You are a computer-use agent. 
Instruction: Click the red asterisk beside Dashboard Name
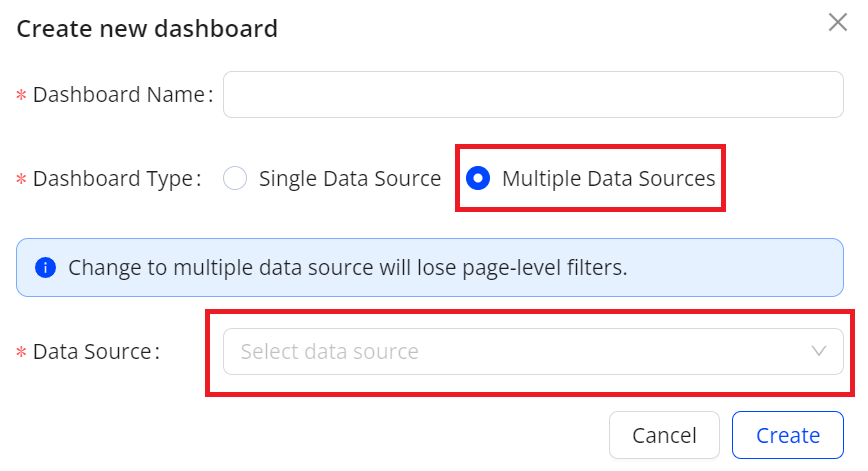coord(21,96)
